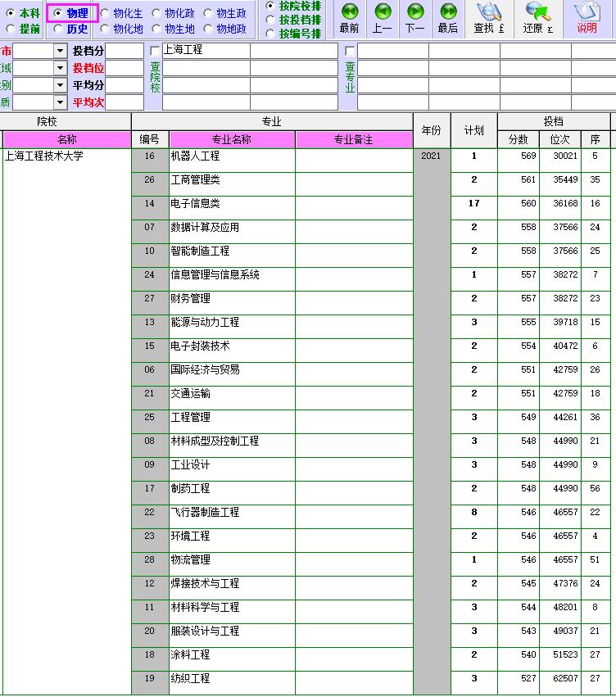Tick the 查院校 checkbox beside 上海工程
616x697 pixels.
(155, 51)
